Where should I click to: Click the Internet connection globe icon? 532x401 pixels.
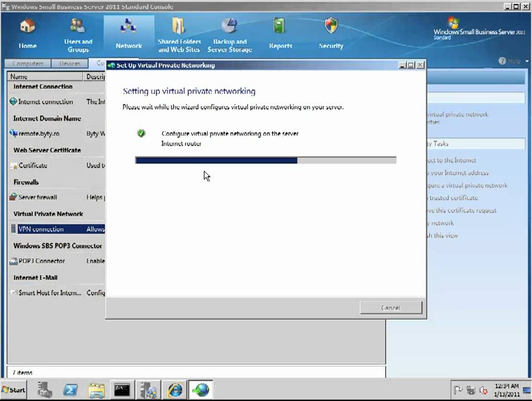coord(13,101)
